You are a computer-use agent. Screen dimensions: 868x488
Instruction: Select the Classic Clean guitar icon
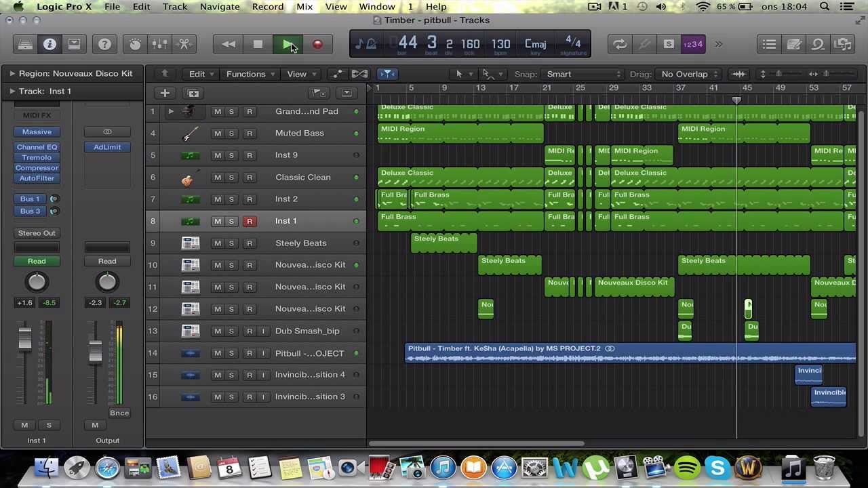(x=191, y=178)
